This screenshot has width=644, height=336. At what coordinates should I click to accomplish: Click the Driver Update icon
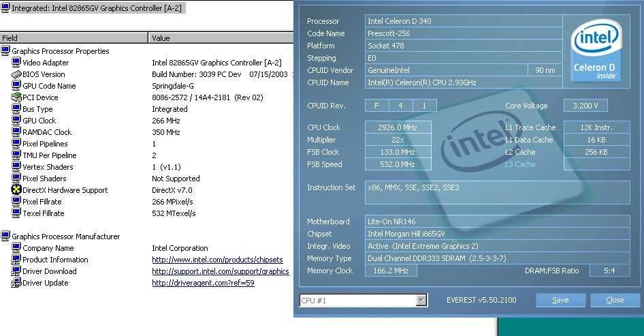[x=16, y=283]
